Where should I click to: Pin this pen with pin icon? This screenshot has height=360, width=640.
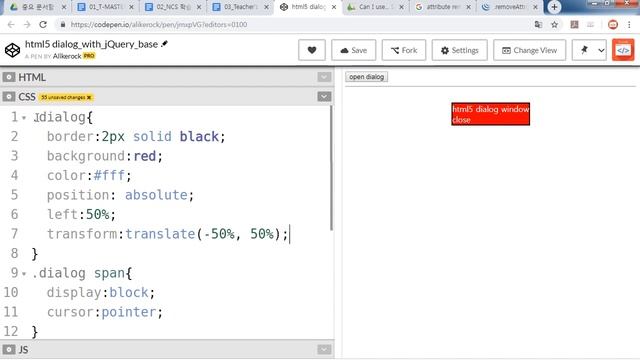pos(584,50)
